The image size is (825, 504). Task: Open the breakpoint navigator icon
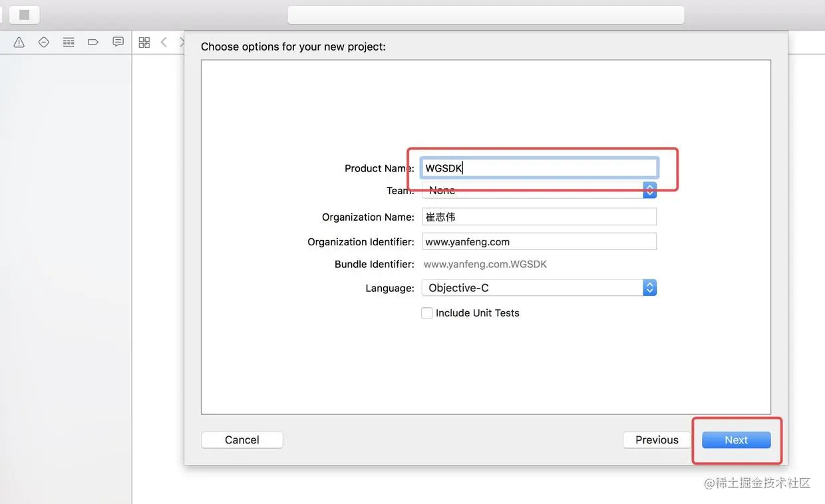pos(93,43)
